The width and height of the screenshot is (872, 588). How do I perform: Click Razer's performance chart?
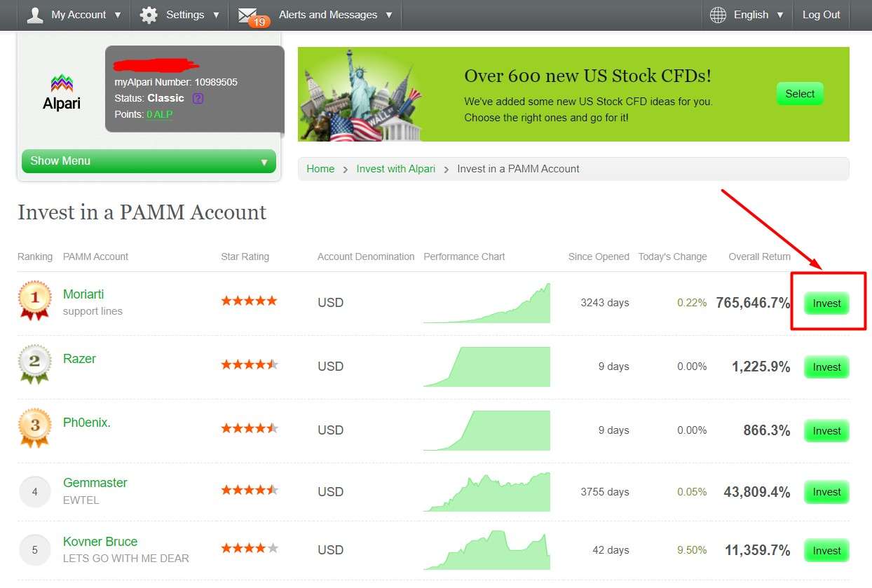pos(486,367)
